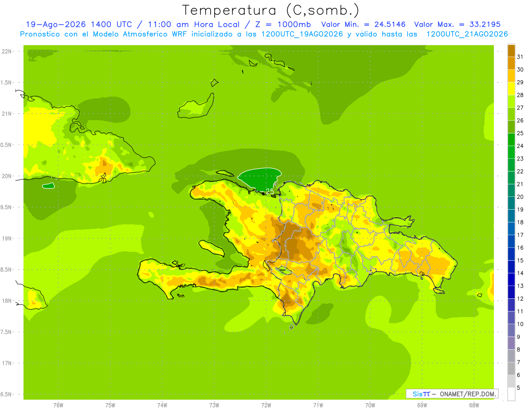Click the colorbar segment between 29 and 30
Screen dimensions: 532x411
pyautogui.click(x=511, y=76)
